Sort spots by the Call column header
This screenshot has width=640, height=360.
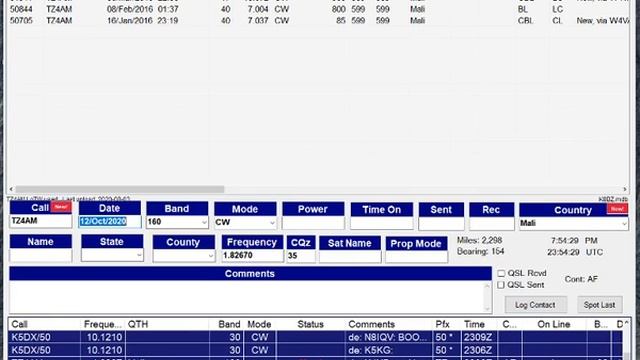[x=44, y=324]
